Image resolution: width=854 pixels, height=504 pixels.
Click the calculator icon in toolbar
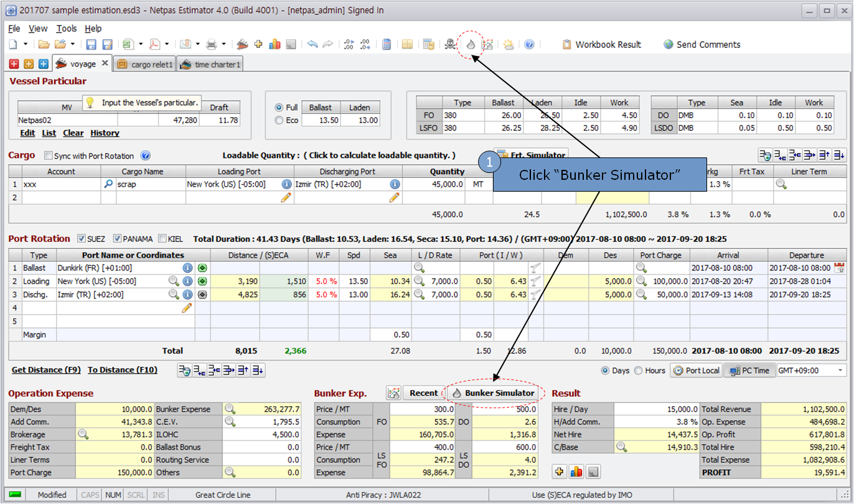pyautogui.click(x=386, y=44)
